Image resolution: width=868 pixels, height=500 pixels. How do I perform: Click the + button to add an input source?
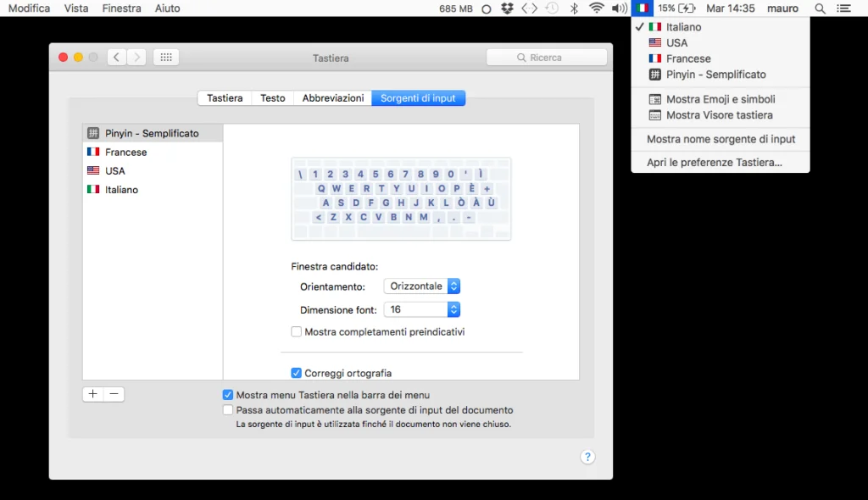(x=92, y=393)
